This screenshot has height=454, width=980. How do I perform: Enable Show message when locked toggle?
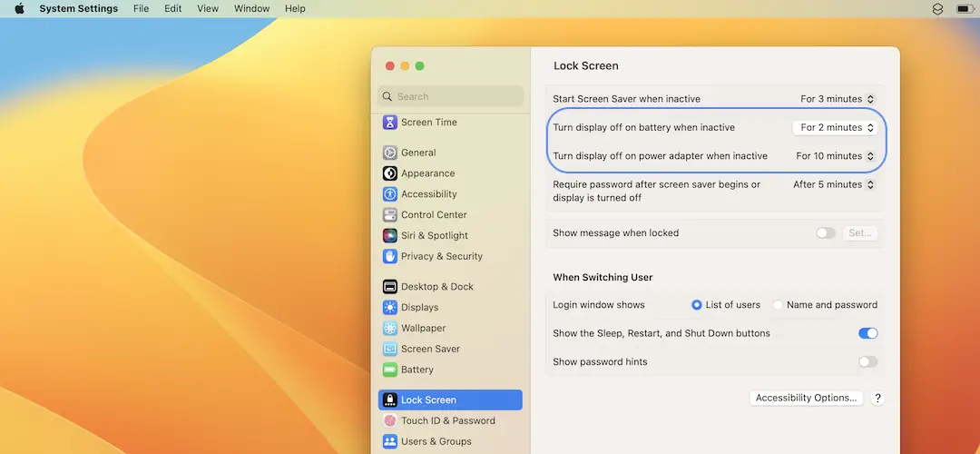pyautogui.click(x=825, y=233)
